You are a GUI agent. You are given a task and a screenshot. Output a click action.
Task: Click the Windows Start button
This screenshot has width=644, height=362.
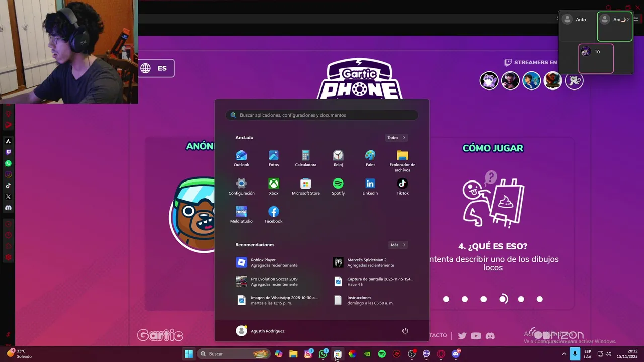coord(189,354)
